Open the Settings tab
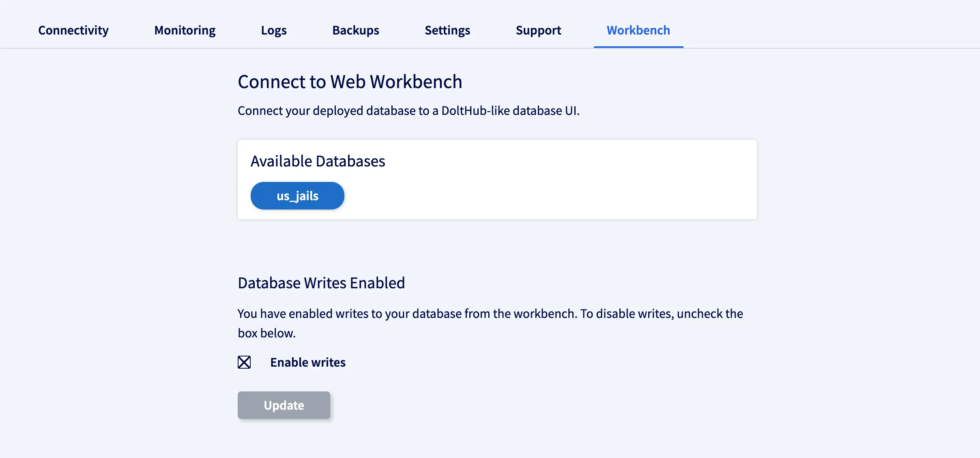980x458 pixels. pyautogui.click(x=447, y=30)
